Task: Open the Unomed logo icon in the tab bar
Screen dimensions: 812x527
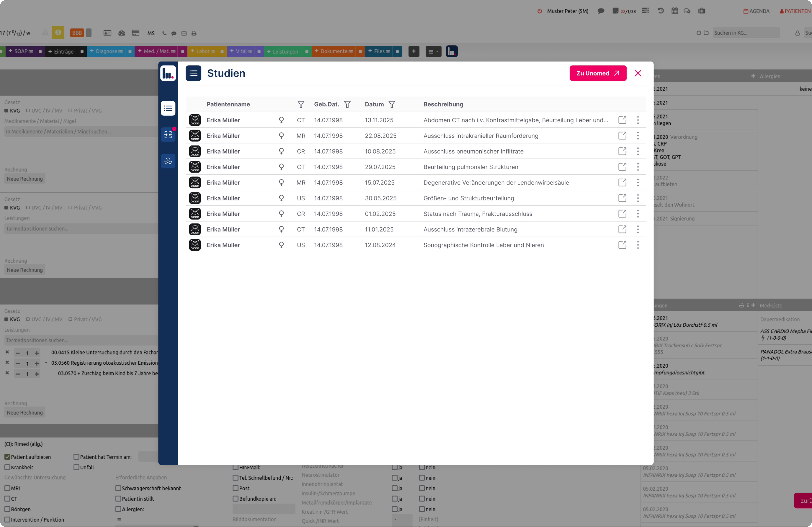Action: tap(451, 51)
